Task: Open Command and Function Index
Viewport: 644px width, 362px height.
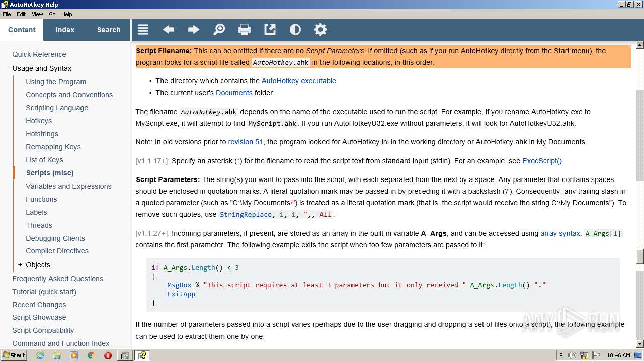Action: [61, 343]
